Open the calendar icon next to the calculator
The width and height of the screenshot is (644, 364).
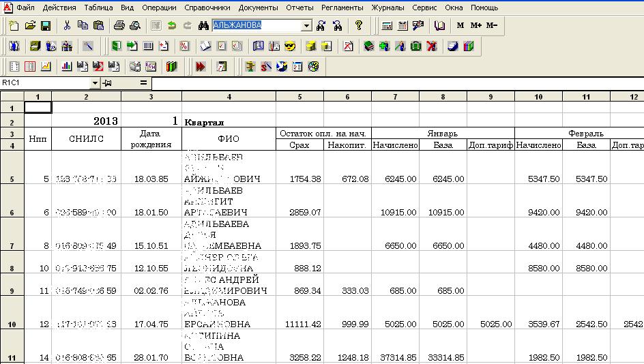click(402, 25)
